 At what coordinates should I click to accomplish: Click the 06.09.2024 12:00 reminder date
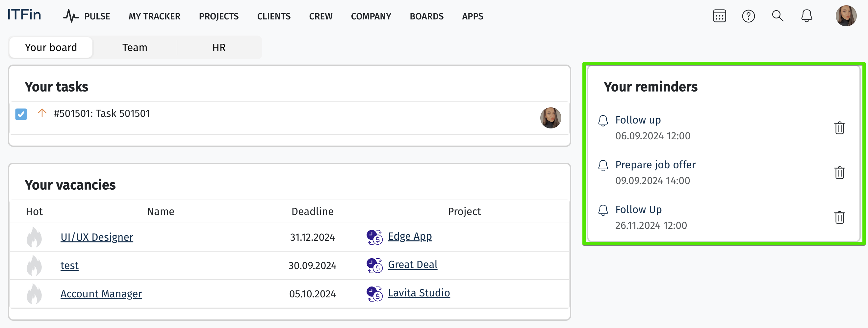click(x=653, y=136)
